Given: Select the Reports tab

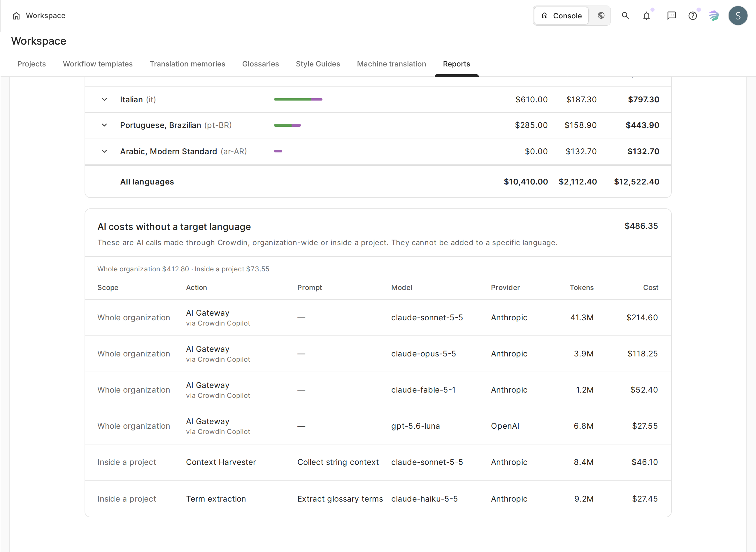Looking at the screenshot, I should point(457,64).
